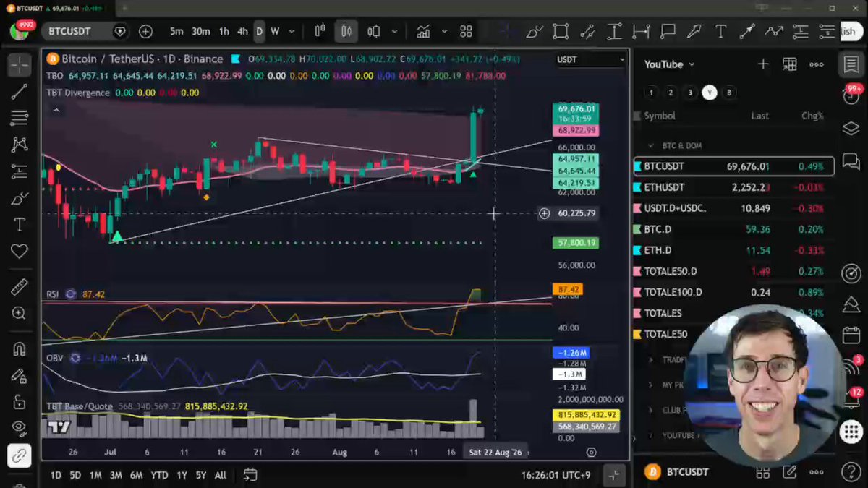Select the Price Range measure tool
The image size is (868, 488).
click(614, 32)
